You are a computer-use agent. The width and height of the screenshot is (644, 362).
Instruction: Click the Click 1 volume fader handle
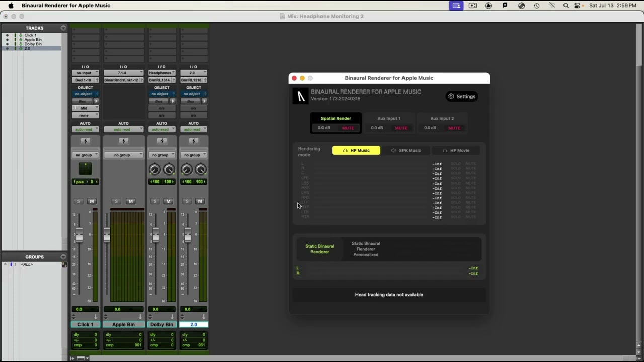(x=79, y=234)
